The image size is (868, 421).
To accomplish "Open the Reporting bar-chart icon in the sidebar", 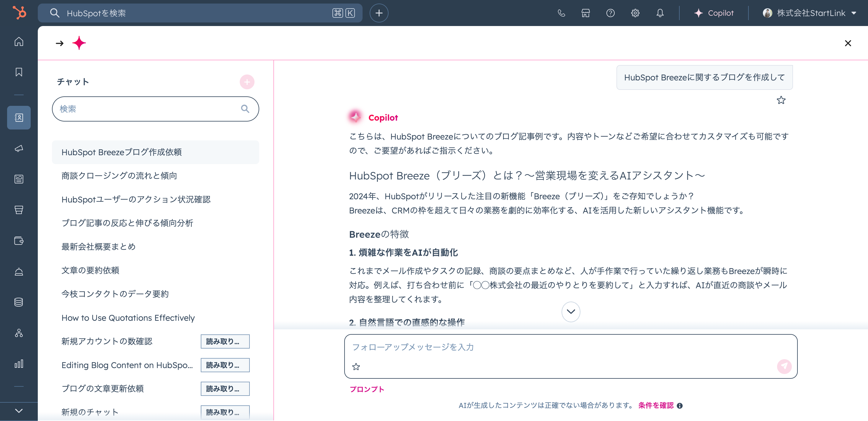I will pyautogui.click(x=19, y=364).
